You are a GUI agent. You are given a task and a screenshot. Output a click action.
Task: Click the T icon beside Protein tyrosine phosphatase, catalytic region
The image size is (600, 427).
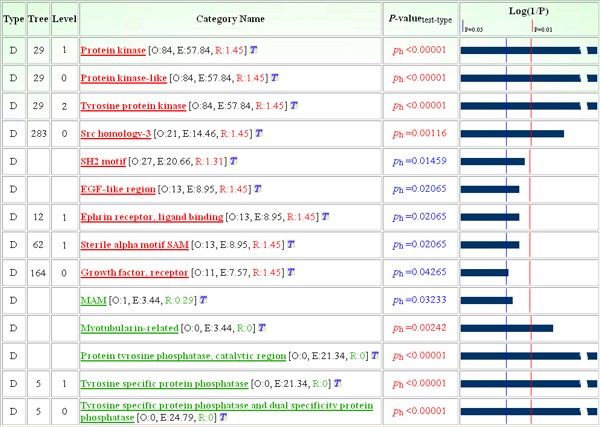coord(375,355)
